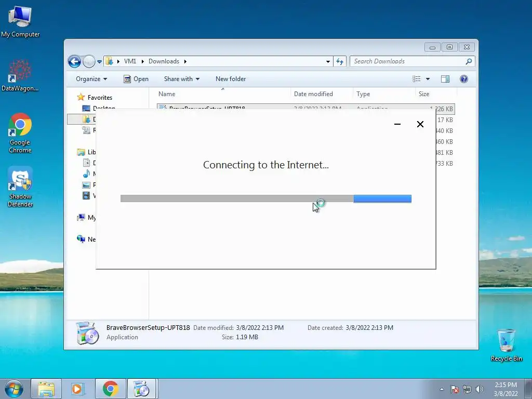Open the Share with menu
This screenshot has height=399, width=532.
click(x=181, y=79)
